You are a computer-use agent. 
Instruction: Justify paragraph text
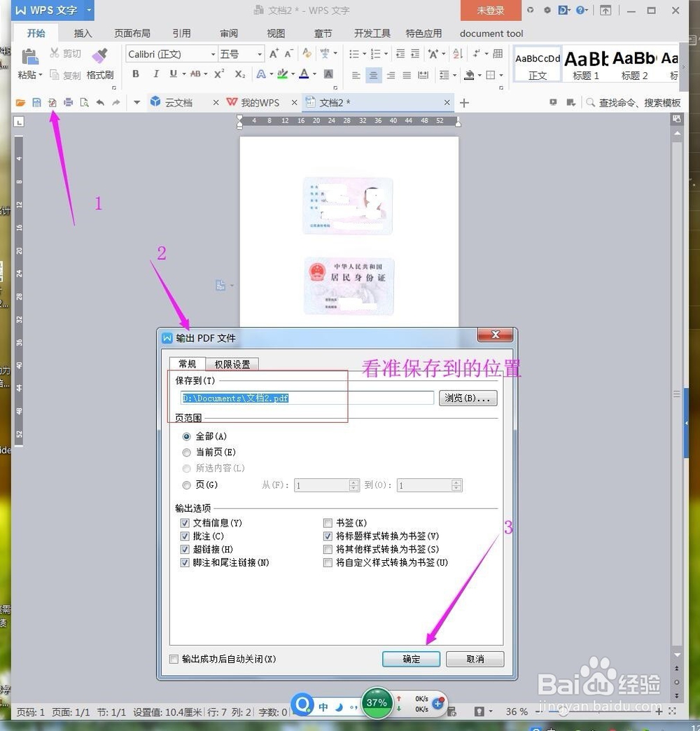[407, 75]
